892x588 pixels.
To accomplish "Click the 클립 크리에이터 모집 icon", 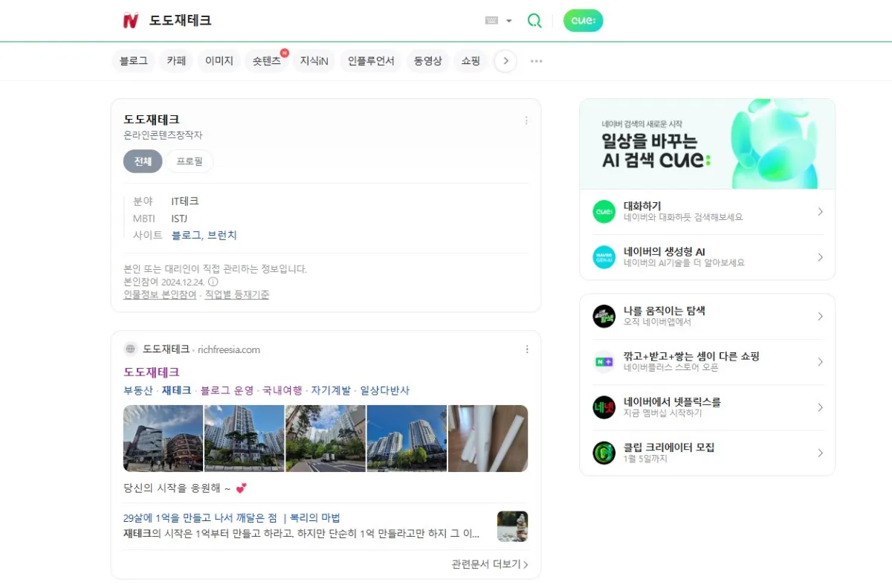I will coord(604,453).
